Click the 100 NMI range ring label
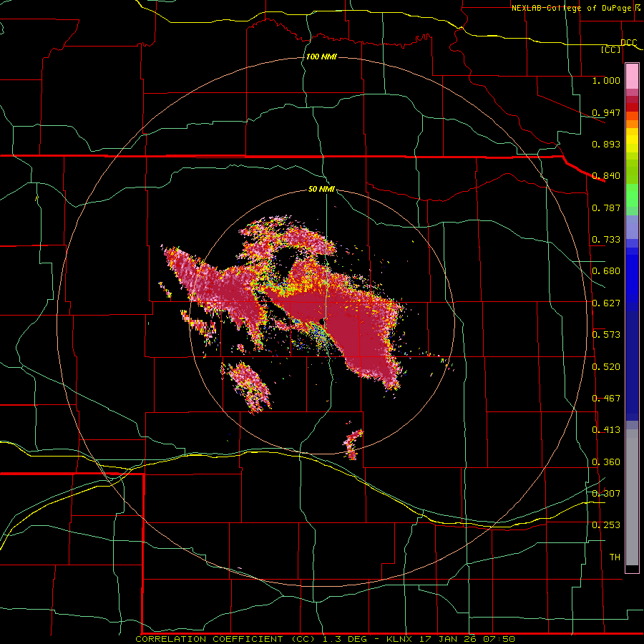The height and width of the screenshot is (644, 644). pos(321,57)
